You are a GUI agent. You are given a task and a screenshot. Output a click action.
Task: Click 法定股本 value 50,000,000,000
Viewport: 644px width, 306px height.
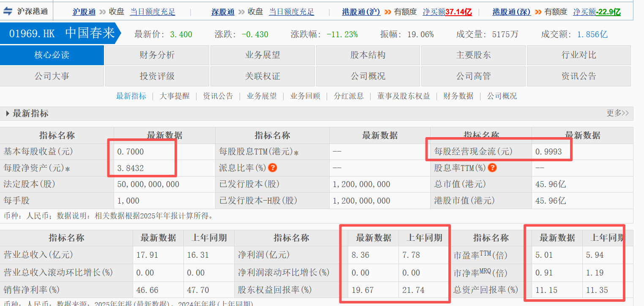pyautogui.click(x=148, y=185)
